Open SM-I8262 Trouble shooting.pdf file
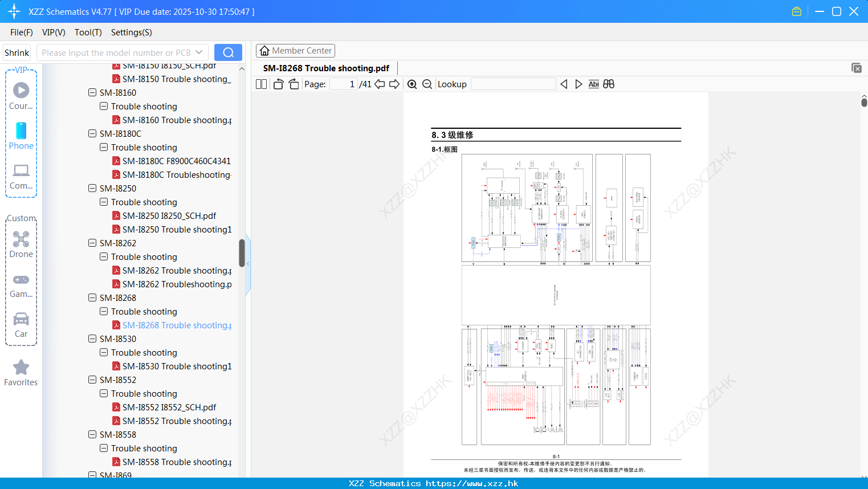Viewport: 868px width, 489px height. (172, 270)
